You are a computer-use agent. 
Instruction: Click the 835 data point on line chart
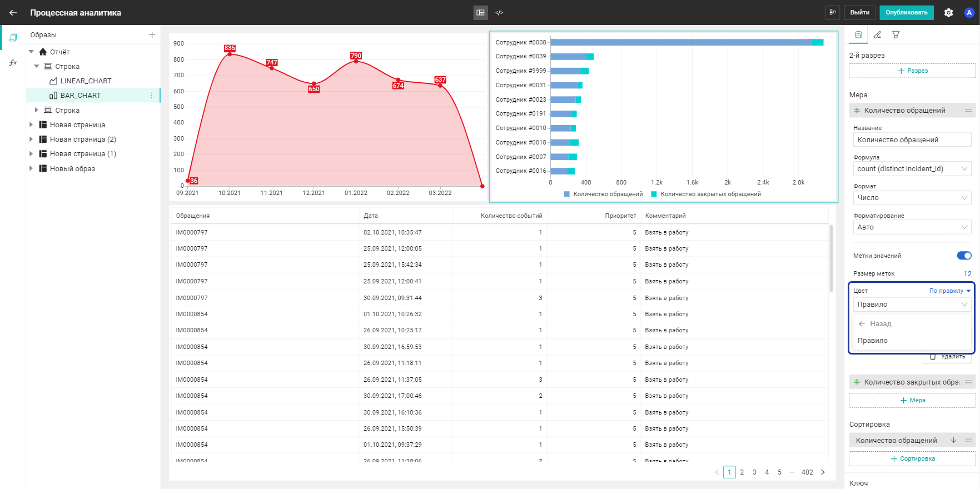pos(230,54)
